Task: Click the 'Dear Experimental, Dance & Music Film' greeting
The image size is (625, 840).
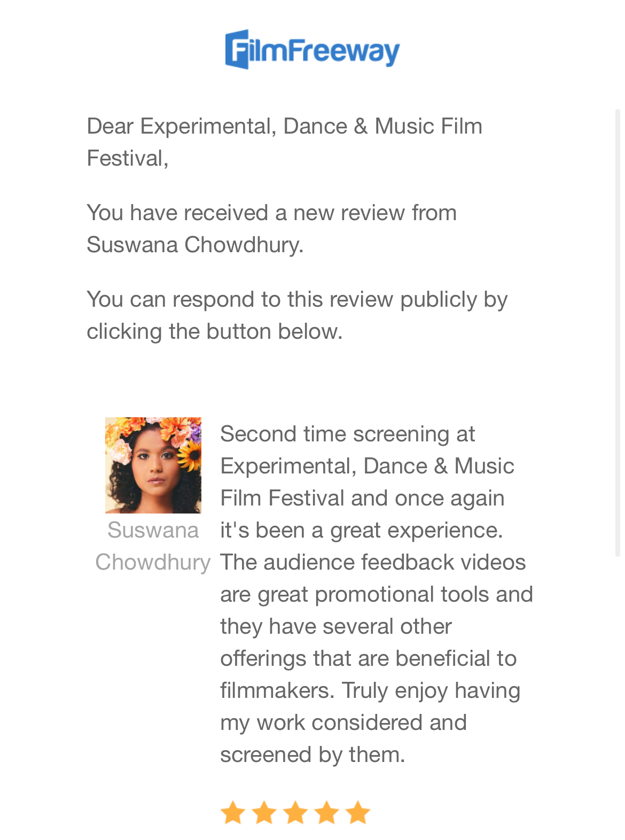Action: point(284,127)
